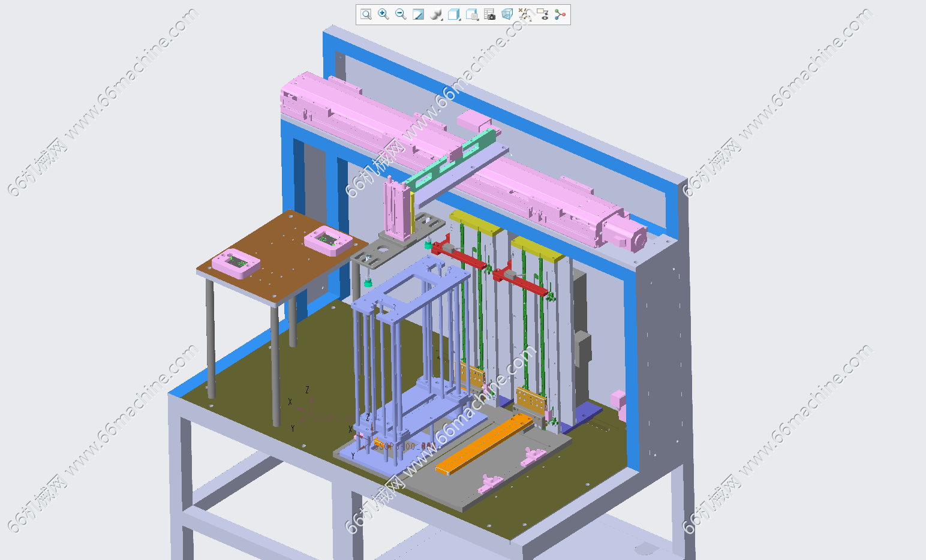Viewport: 926px width, 560px height.
Task: Open the View Manager camera icon
Action: click(489, 14)
